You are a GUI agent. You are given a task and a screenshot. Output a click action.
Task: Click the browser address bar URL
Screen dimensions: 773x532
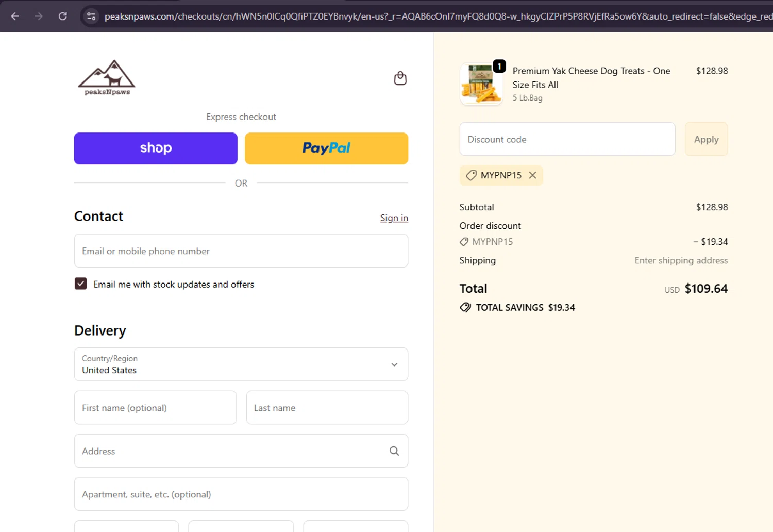pyautogui.click(x=438, y=16)
